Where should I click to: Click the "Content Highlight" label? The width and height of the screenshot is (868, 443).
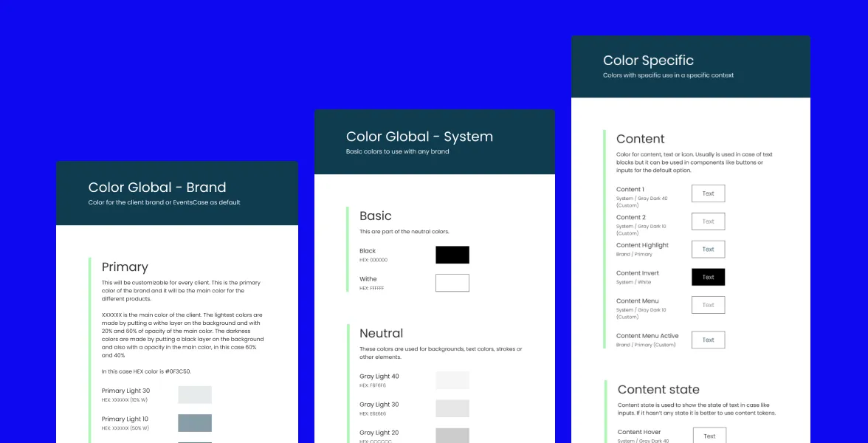(643, 245)
